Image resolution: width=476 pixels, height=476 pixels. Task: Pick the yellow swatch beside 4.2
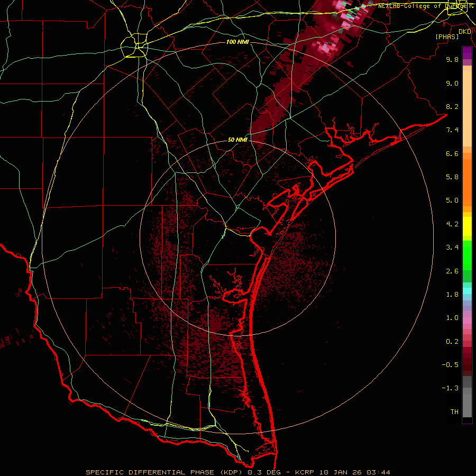[467, 226]
